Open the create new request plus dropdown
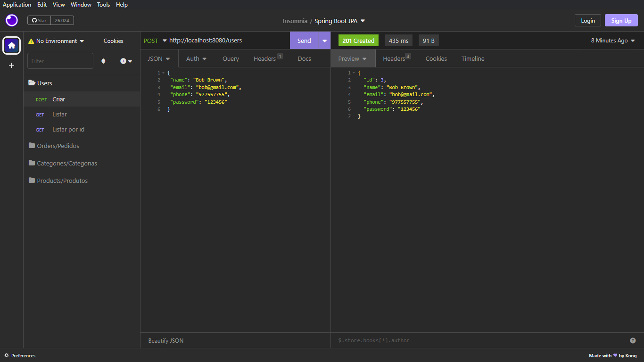The width and height of the screenshot is (644, 362). coord(126,61)
